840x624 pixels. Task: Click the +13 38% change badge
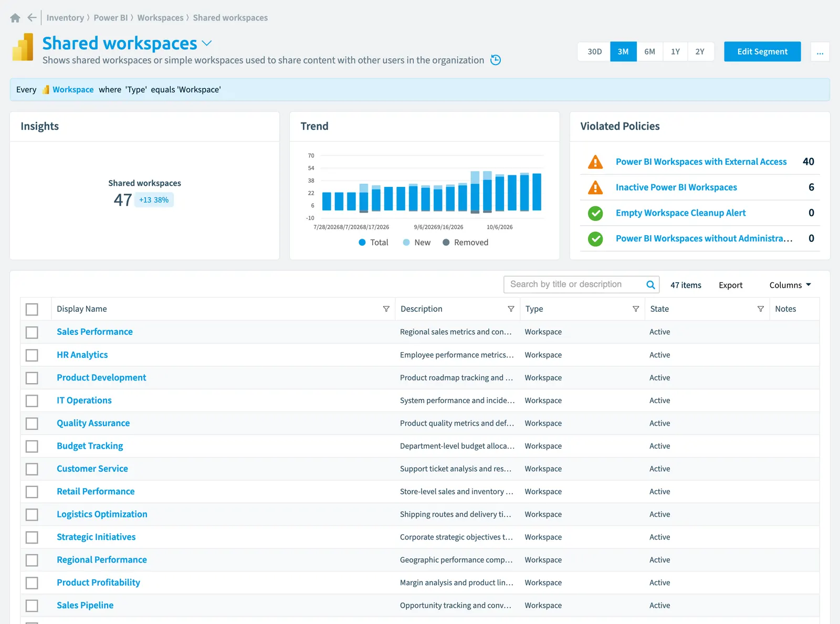[154, 200]
